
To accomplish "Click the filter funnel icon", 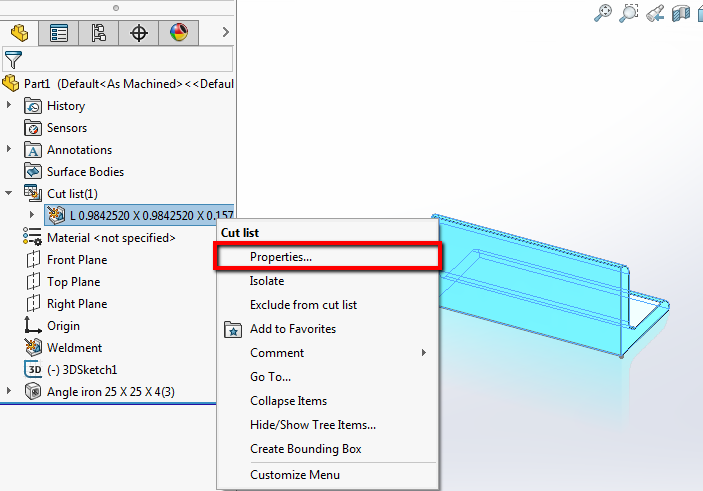I will [13, 59].
